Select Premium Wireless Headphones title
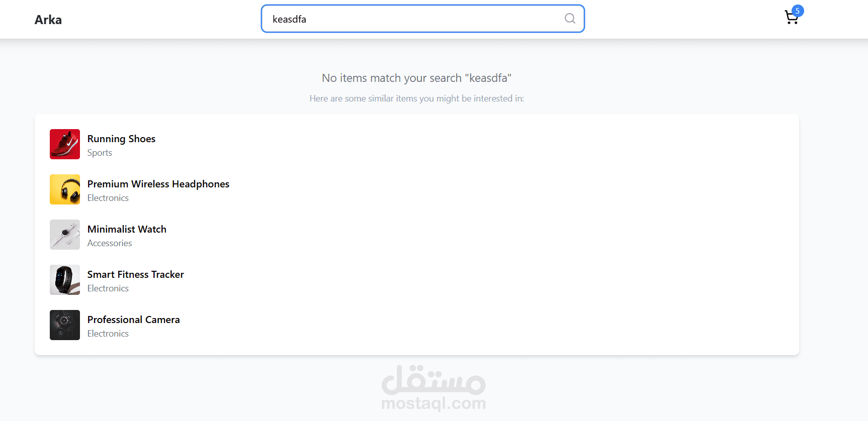868x421 pixels. coord(158,184)
